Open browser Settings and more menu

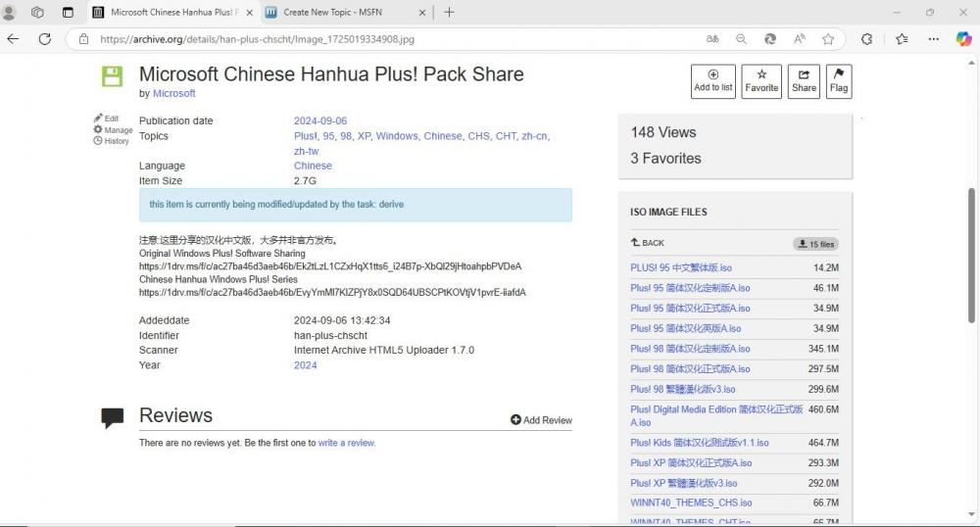[932, 39]
